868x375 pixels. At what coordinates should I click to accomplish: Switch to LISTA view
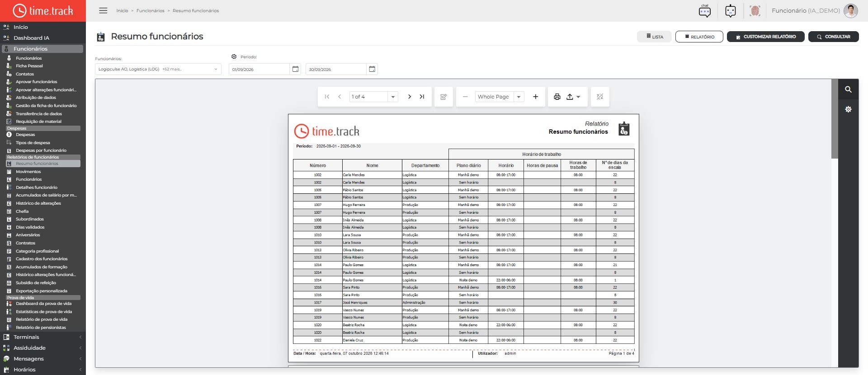pyautogui.click(x=654, y=37)
